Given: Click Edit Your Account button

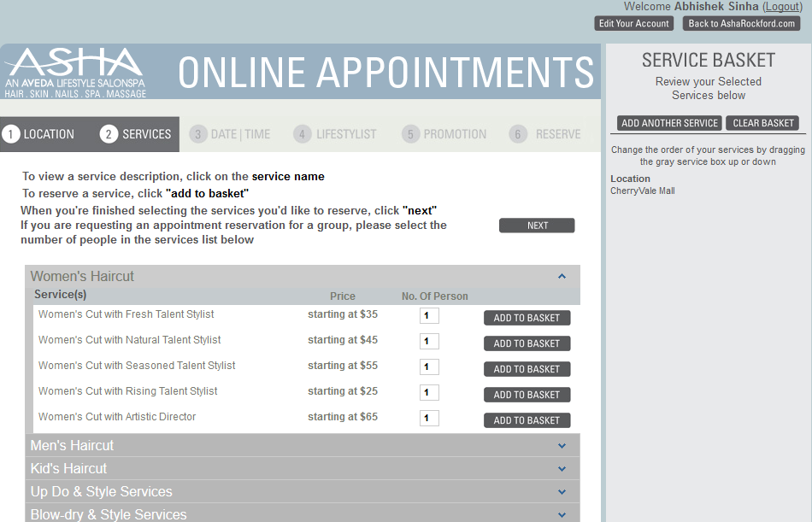Looking at the screenshot, I should [634, 23].
